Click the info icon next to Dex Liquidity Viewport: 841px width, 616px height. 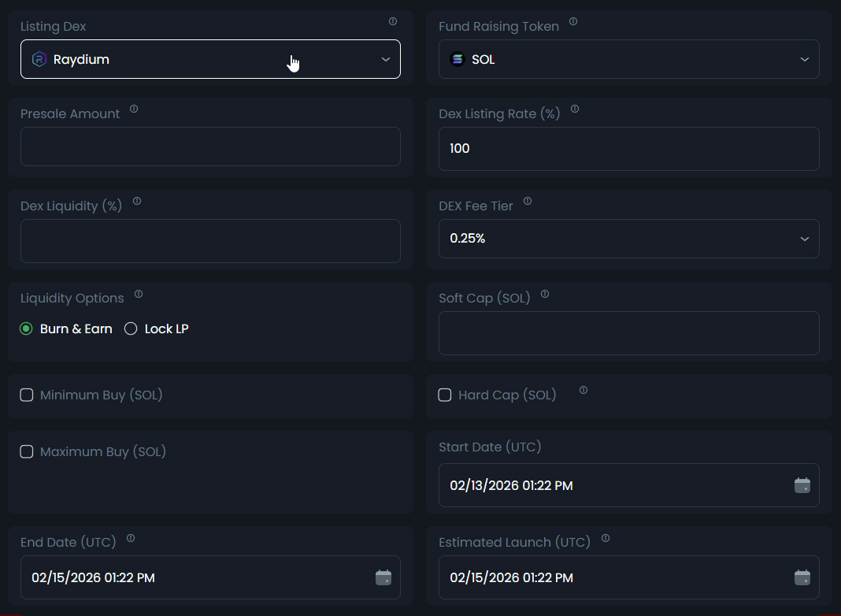pos(137,201)
